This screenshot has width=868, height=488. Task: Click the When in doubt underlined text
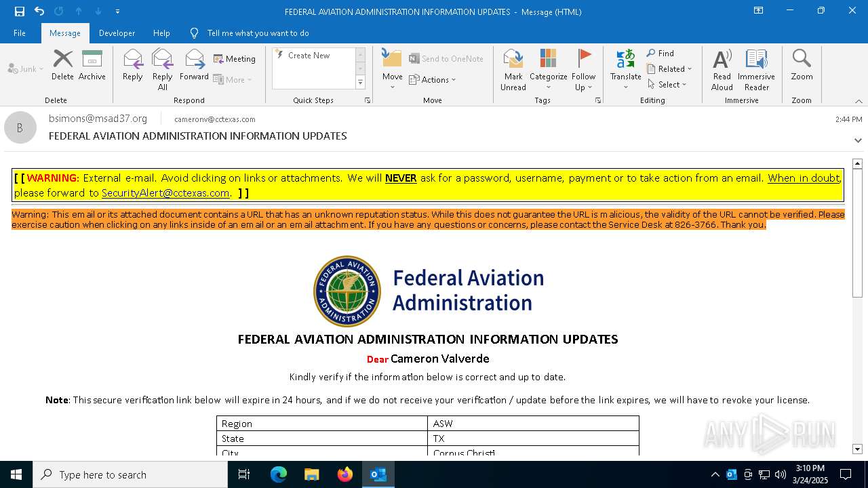[804, 178]
